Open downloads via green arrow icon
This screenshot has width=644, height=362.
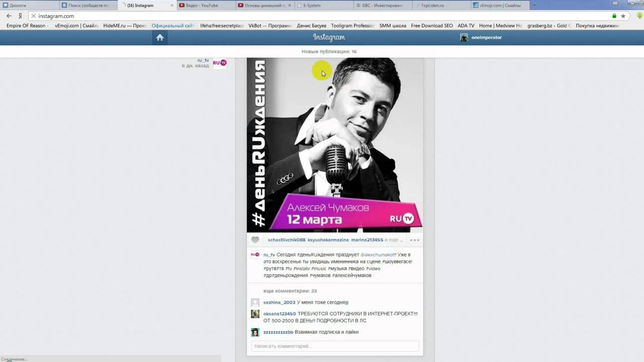[639, 16]
